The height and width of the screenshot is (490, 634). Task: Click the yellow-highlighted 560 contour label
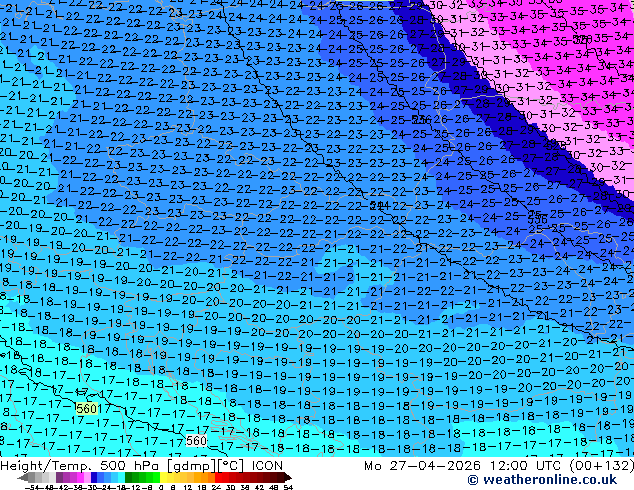(87, 408)
